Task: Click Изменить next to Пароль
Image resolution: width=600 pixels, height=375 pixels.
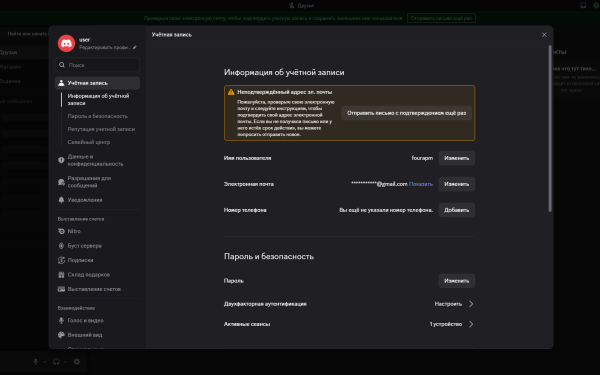Action: 457,281
